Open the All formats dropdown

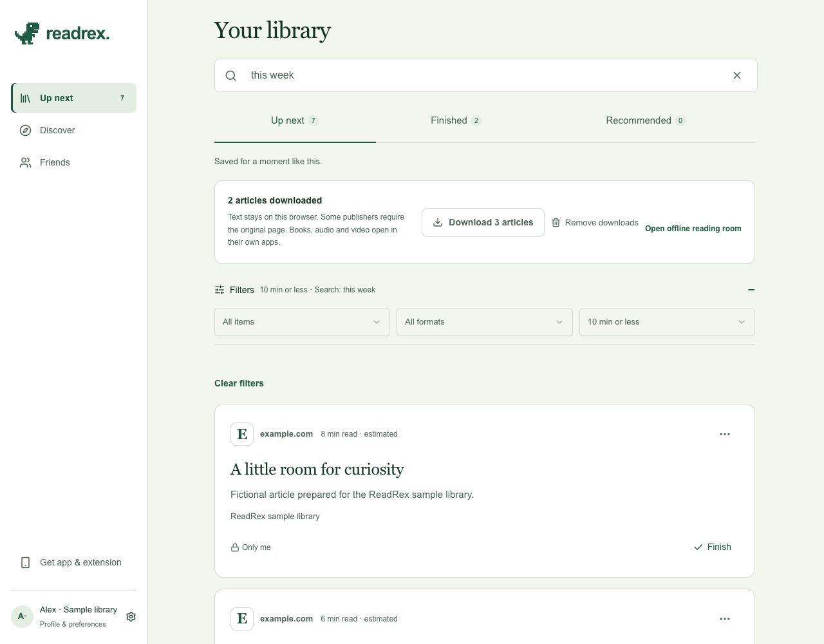tap(485, 322)
